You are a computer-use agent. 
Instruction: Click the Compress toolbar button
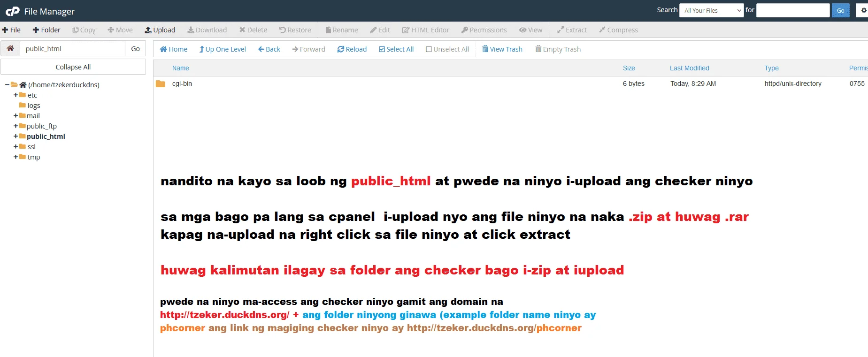tap(618, 30)
